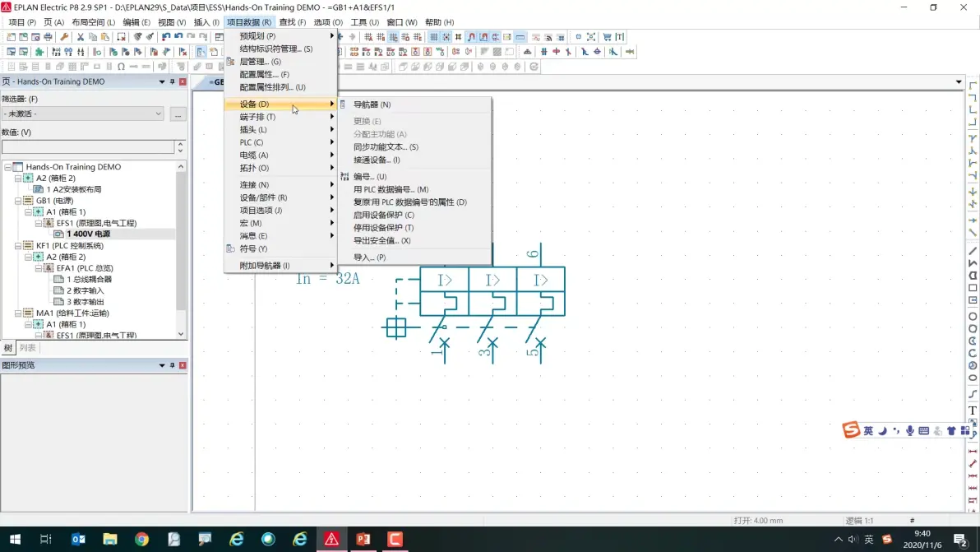Select the 1 400V 电源 page
This screenshot has width=980, height=552.
click(88, 234)
